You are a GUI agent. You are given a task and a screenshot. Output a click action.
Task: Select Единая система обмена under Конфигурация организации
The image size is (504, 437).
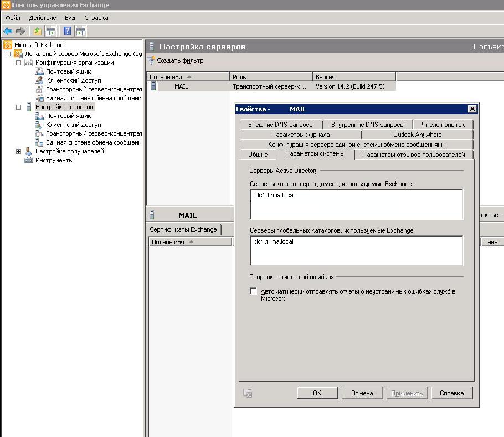point(94,98)
